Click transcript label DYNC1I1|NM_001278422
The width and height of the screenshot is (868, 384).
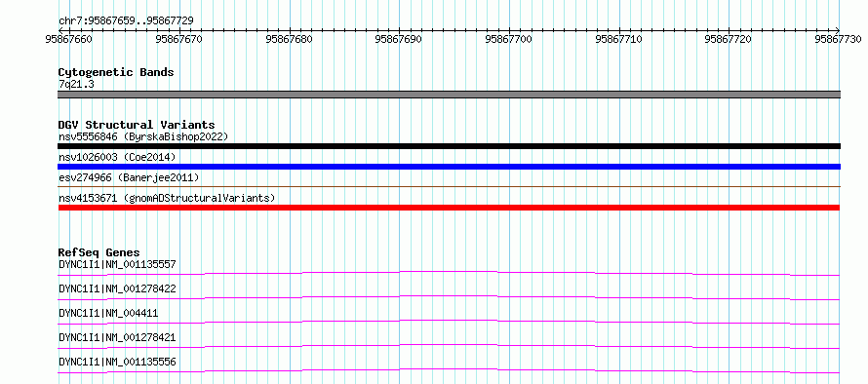point(117,288)
